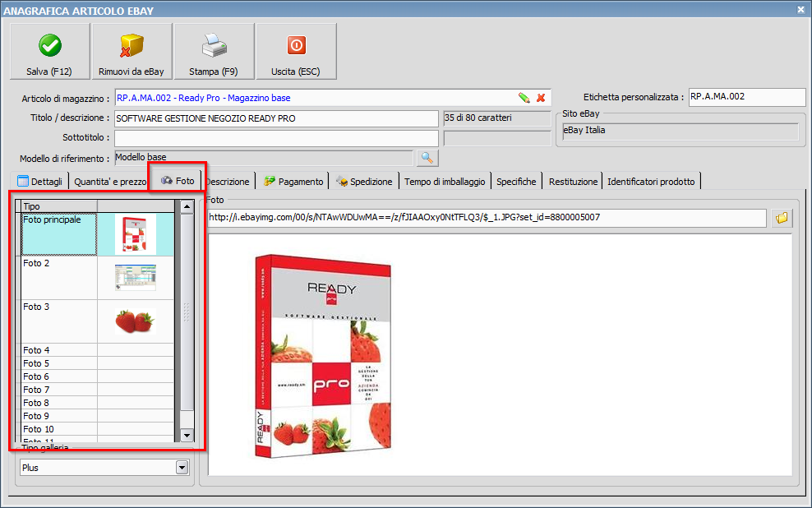Image resolution: width=812 pixels, height=508 pixels.
Task: Click photo list scrollbar up arrow
Action: (x=187, y=206)
